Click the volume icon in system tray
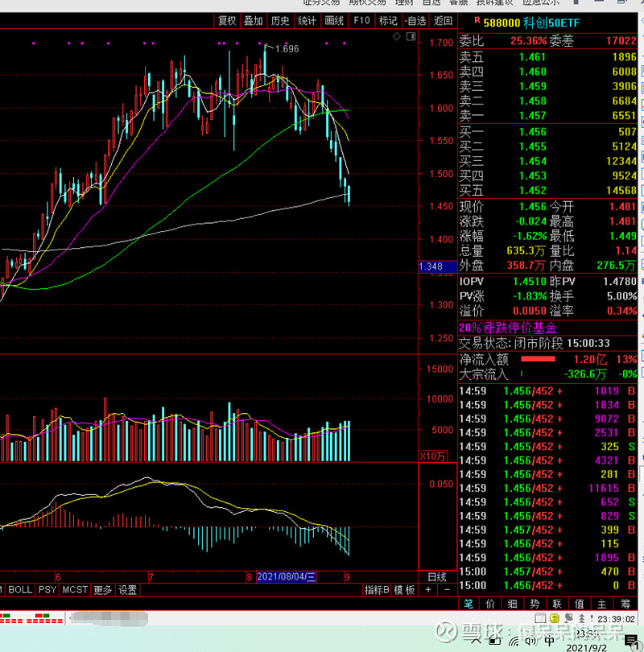This screenshot has height=652, width=644. click(x=530, y=642)
